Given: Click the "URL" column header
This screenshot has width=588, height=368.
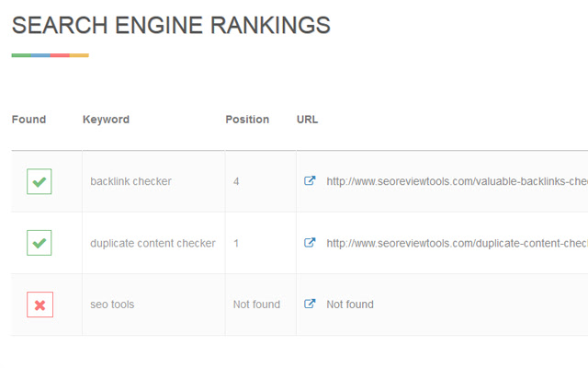Looking at the screenshot, I should (x=307, y=120).
